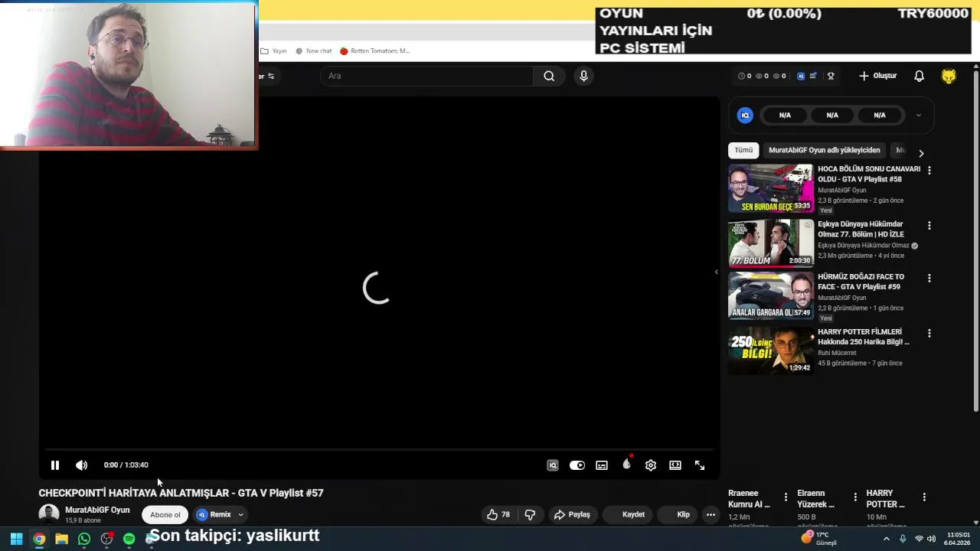Image resolution: width=980 pixels, height=551 pixels.
Task: Pause the video with the player pause button
Action: 55,465
